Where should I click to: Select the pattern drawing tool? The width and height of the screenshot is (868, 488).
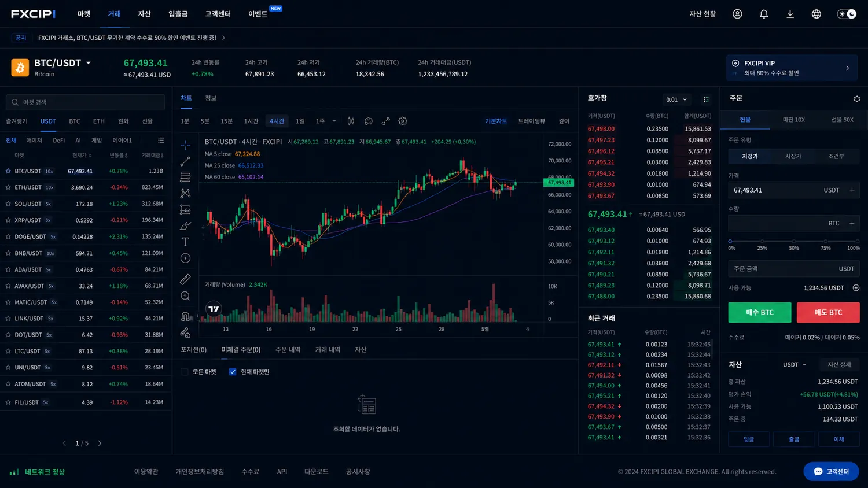click(x=185, y=193)
